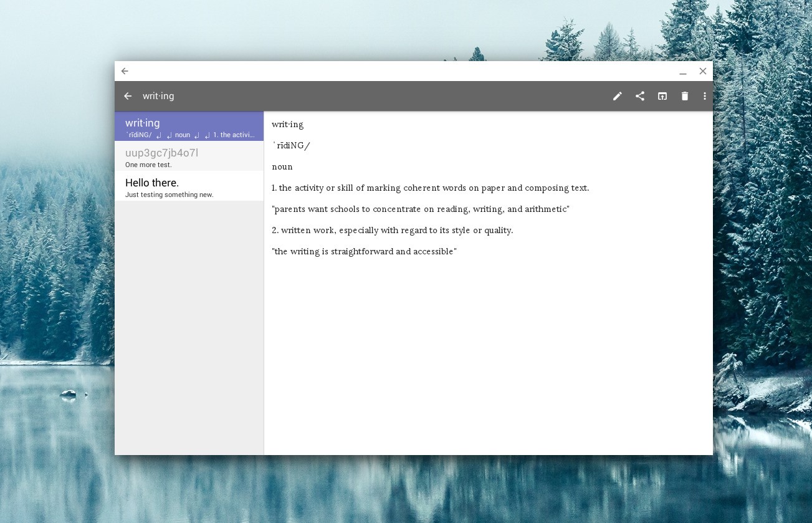
Task: Open the "Hello there." note
Action: (x=189, y=186)
